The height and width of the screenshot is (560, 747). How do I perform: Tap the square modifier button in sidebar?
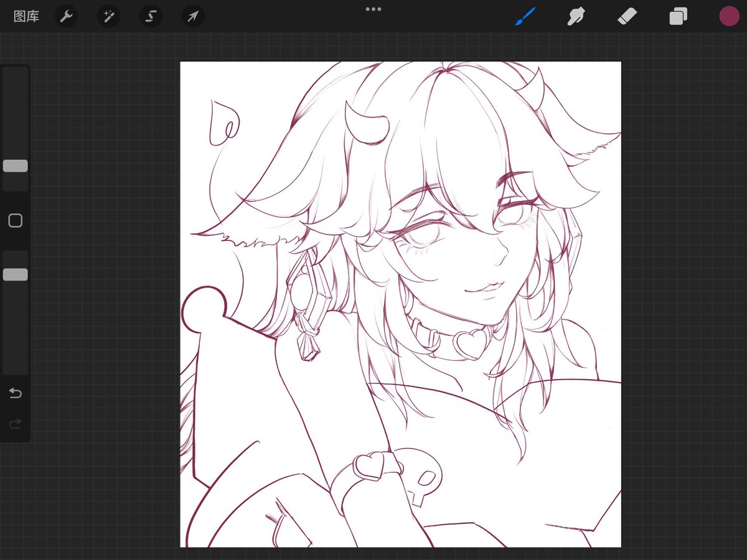[x=15, y=220]
